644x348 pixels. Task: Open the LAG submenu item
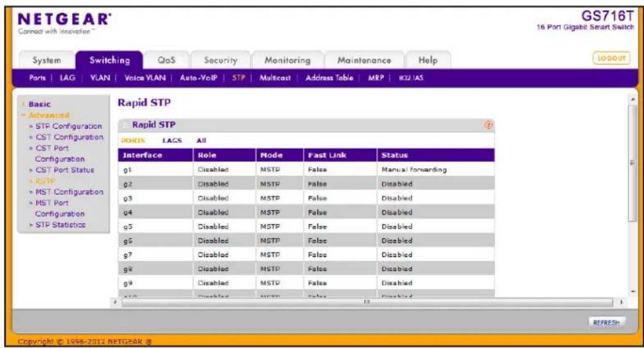coord(67,78)
